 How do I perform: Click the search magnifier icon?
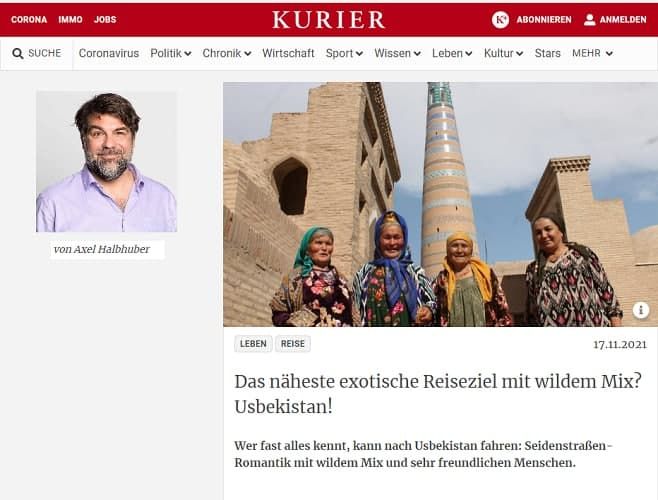18,54
